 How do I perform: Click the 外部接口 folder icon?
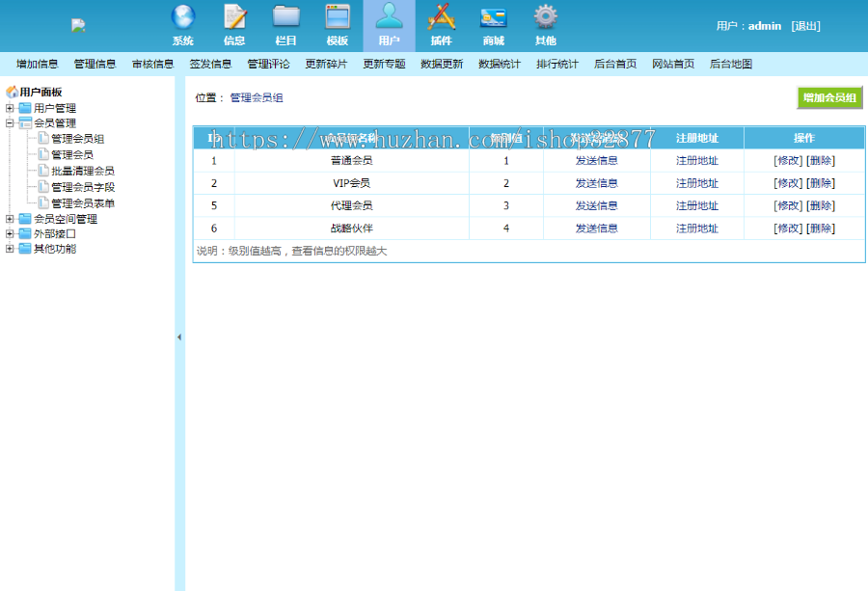click(x=25, y=233)
